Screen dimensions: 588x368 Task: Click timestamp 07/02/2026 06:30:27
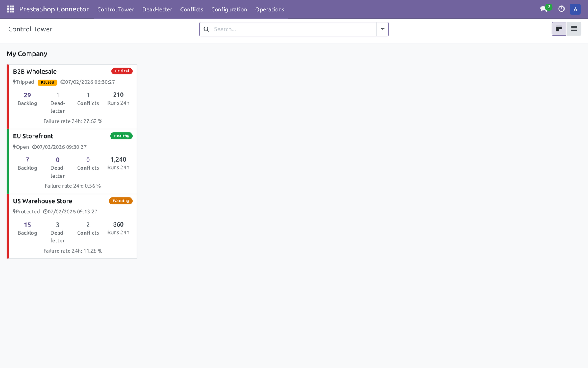coord(90,82)
